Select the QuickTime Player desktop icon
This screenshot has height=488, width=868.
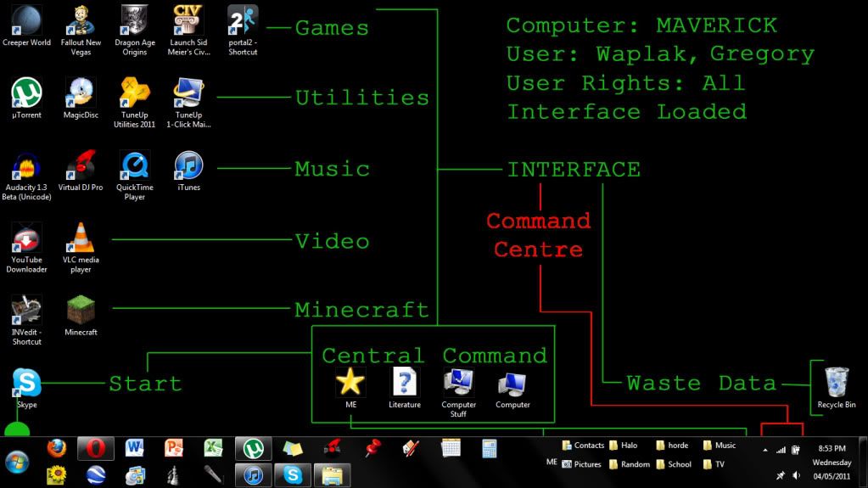pyautogui.click(x=135, y=176)
